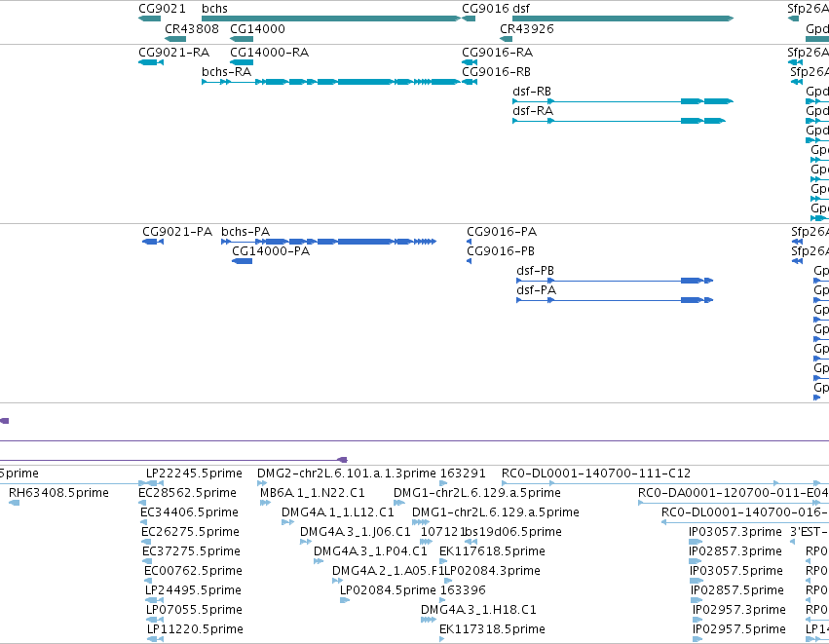829x644 pixels.
Task: Click EST EK117618.5prime
Action: (x=443, y=561)
